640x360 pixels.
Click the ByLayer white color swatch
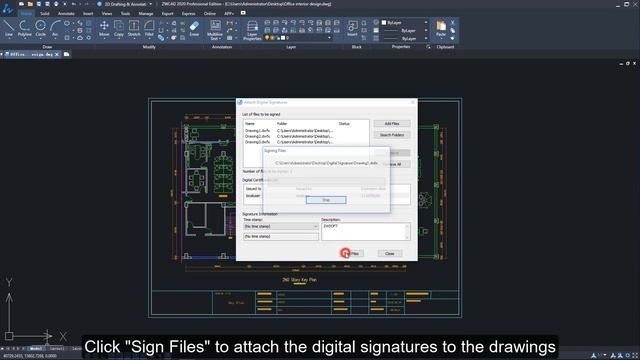(384, 22)
